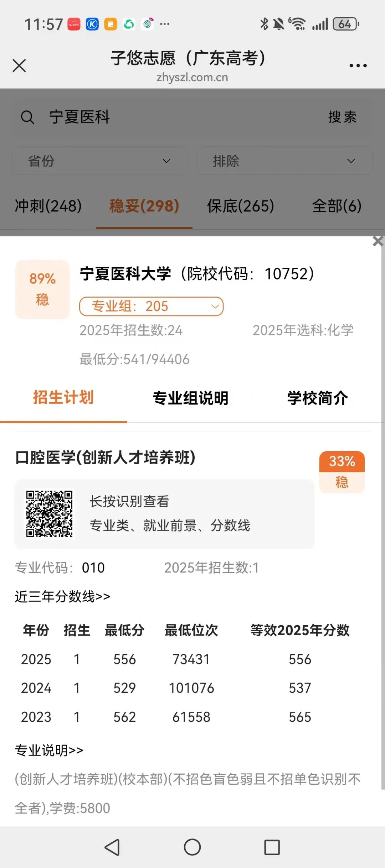Open the three-dot more options menu
385x868 pixels.
(x=358, y=66)
